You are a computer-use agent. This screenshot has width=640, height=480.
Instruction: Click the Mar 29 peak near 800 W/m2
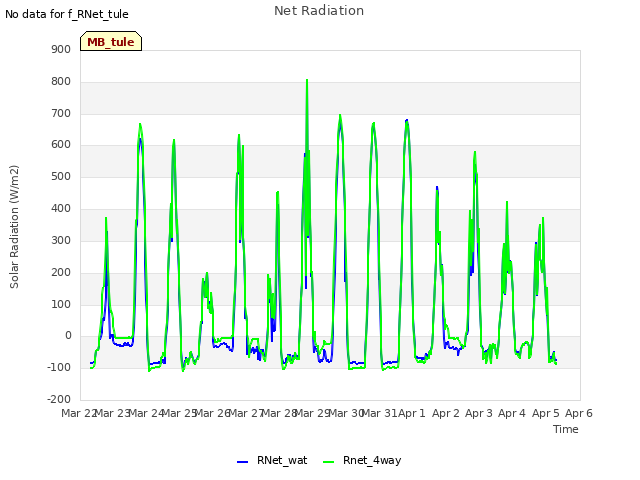point(307,80)
